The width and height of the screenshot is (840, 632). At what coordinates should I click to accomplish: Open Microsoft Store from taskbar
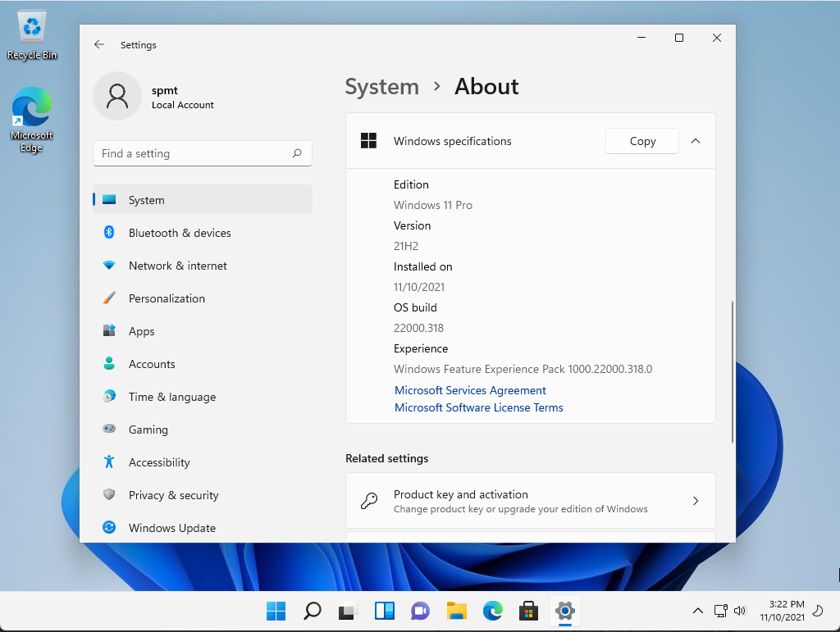[529, 611]
